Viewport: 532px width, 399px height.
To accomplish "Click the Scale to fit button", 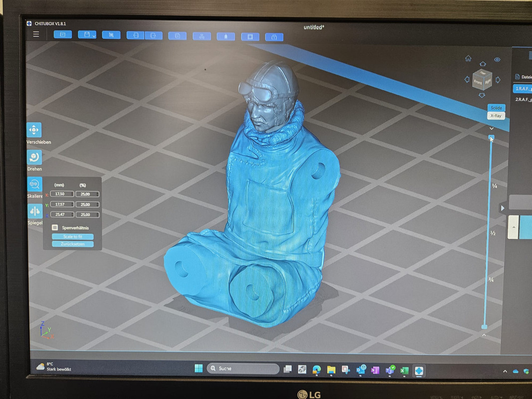I will 73,236.
